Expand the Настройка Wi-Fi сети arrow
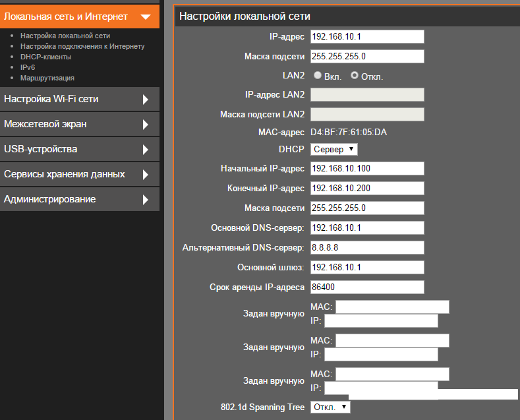Viewport: 520px width, 420px height. coord(146,100)
